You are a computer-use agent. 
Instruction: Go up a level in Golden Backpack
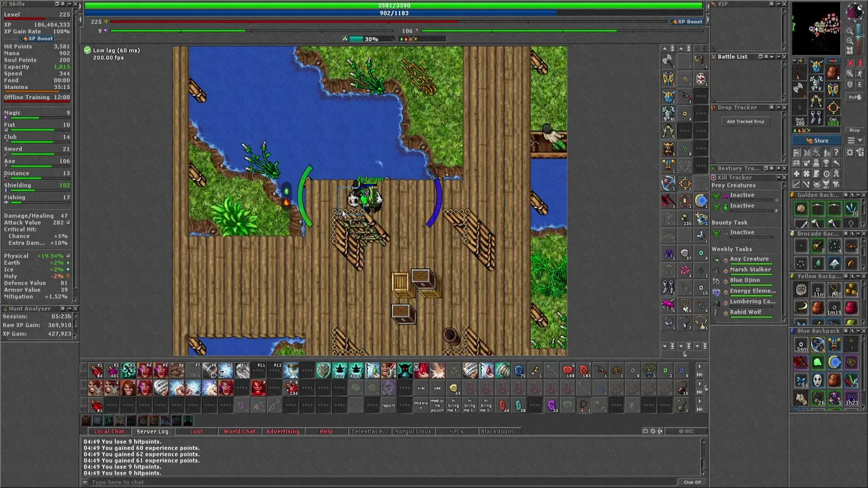852,195
